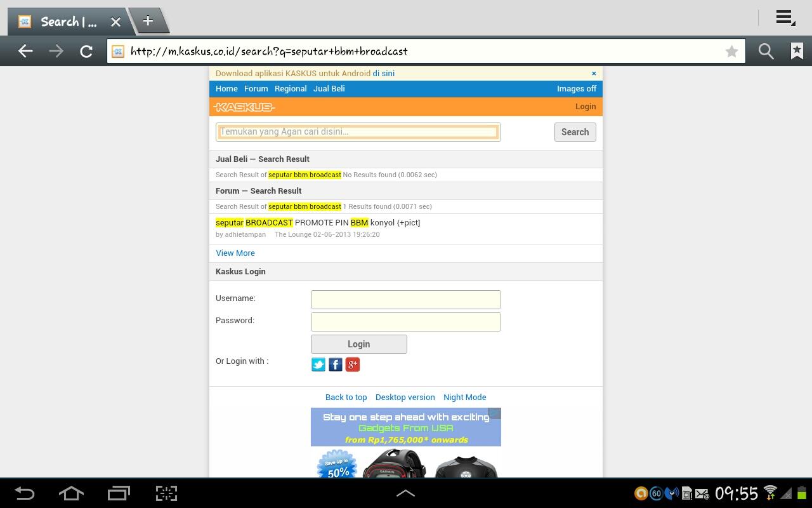Open The Lounge forum link
Screen dimensions: 812x508
(x=293, y=234)
